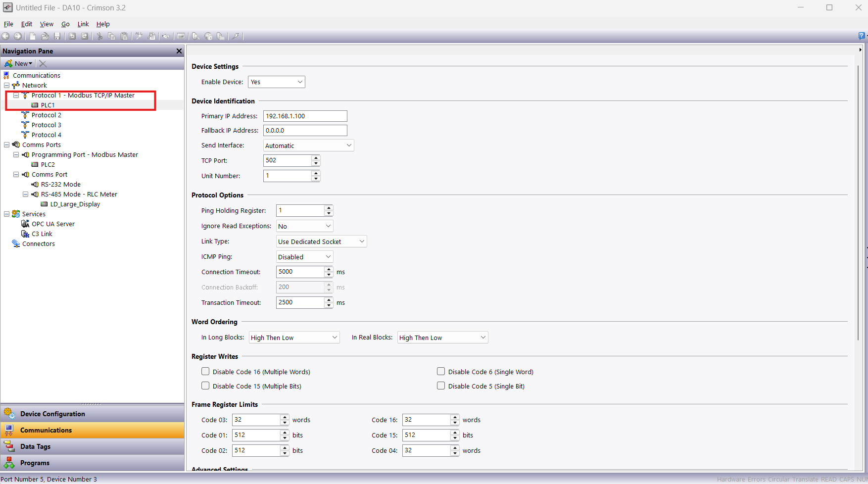Click the lightning bolt toolbar icon
The image size is (868, 484).
236,36
